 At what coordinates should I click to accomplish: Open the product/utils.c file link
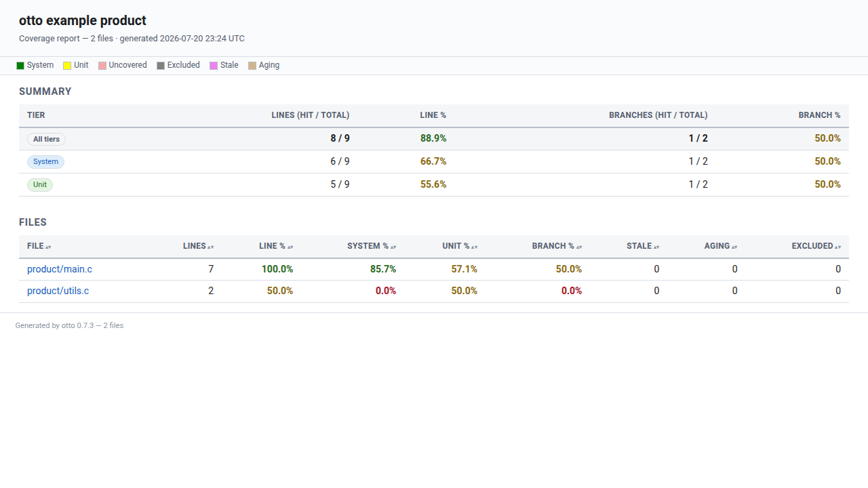point(58,291)
